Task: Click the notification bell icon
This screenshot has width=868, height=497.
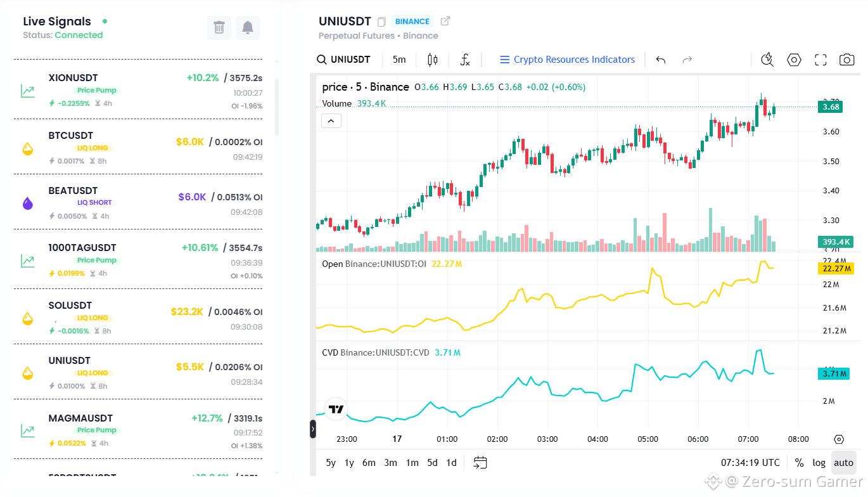Action: pos(248,27)
